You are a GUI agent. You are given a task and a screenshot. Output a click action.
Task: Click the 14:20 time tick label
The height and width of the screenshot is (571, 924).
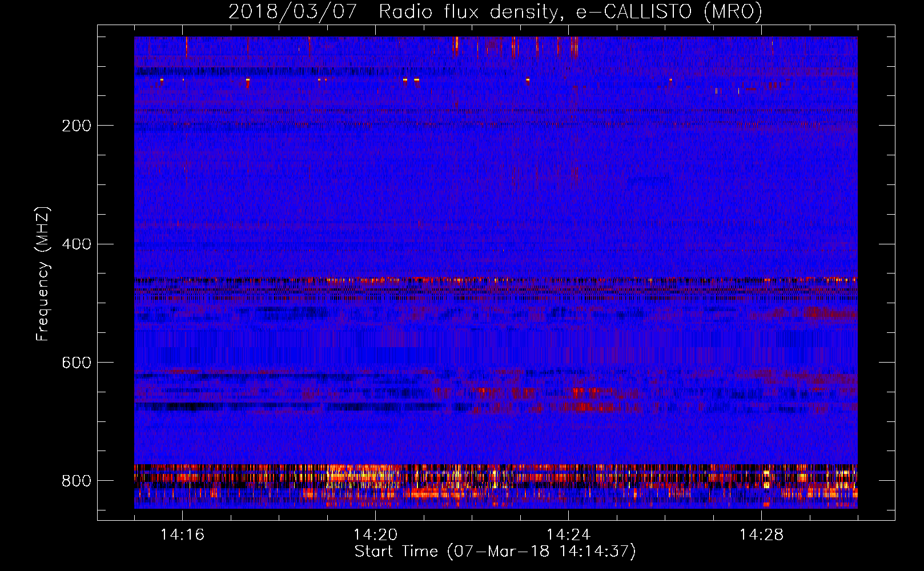click(375, 535)
